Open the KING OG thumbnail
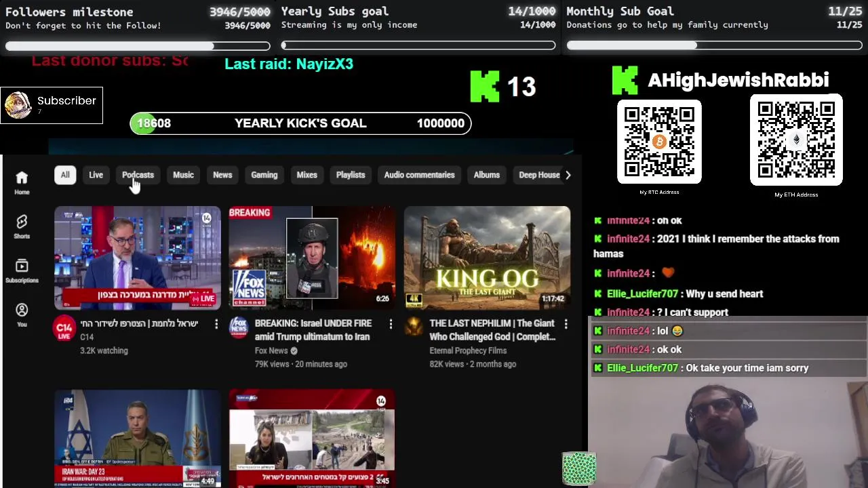The height and width of the screenshot is (488, 868). pyautogui.click(x=487, y=258)
